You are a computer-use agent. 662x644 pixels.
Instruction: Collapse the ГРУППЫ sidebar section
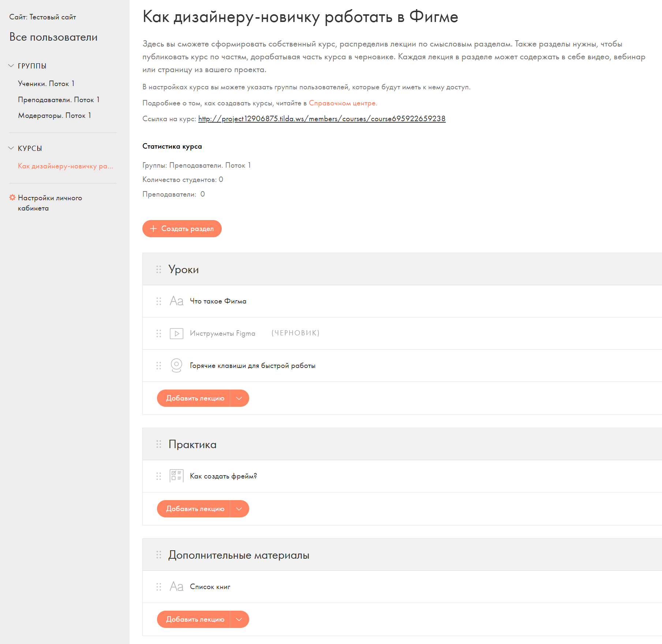(11, 66)
